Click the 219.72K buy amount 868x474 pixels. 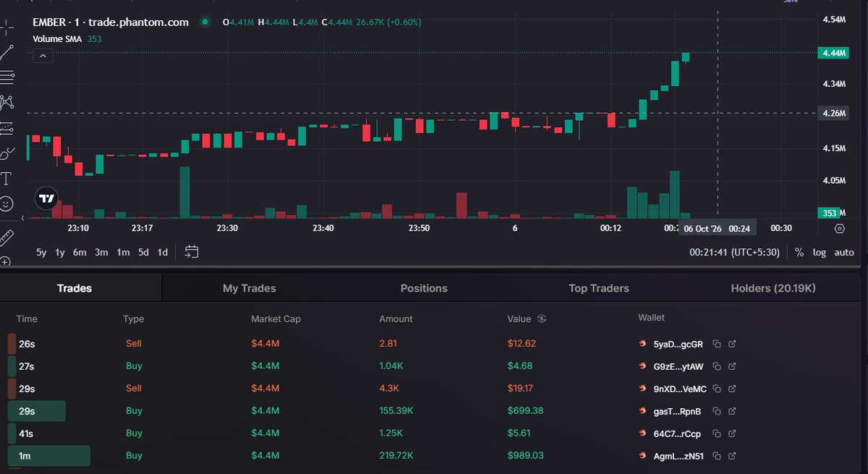396,456
